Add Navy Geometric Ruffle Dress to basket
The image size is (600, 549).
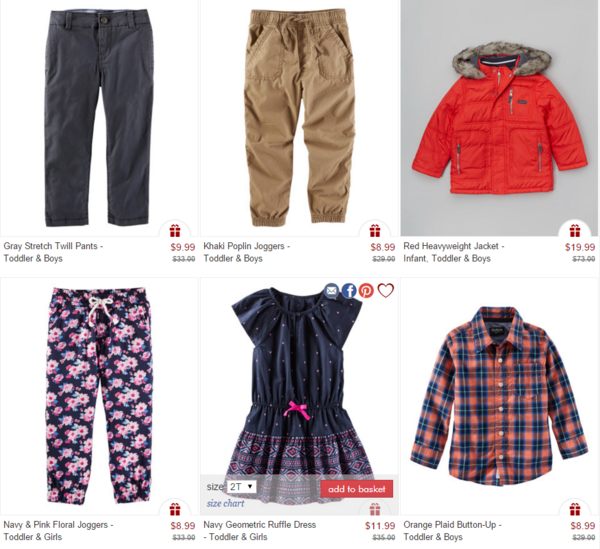click(x=357, y=489)
